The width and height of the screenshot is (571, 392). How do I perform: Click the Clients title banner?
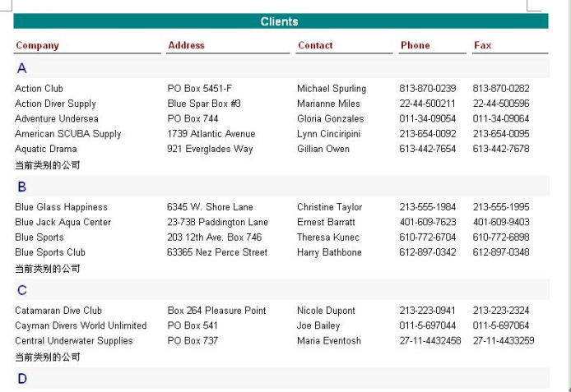point(281,21)
